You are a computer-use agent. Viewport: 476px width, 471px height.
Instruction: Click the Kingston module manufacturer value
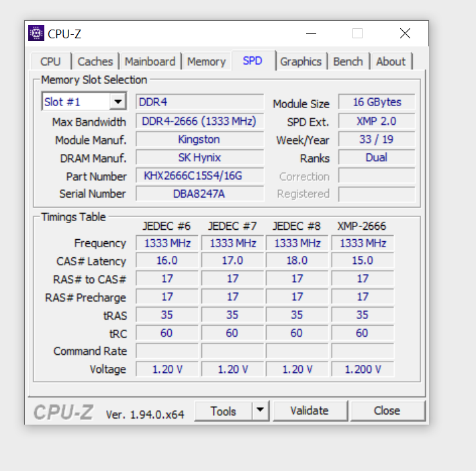pos(200,140)
